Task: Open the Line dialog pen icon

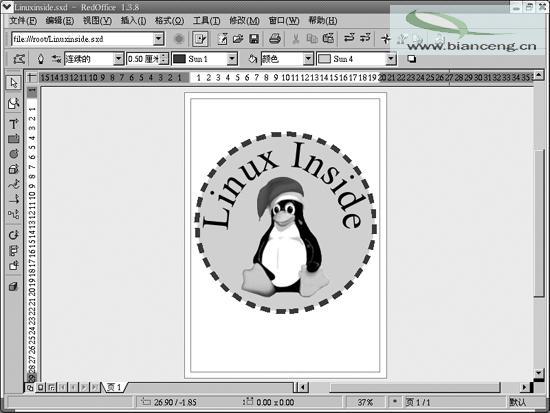Action: (41, 59)
